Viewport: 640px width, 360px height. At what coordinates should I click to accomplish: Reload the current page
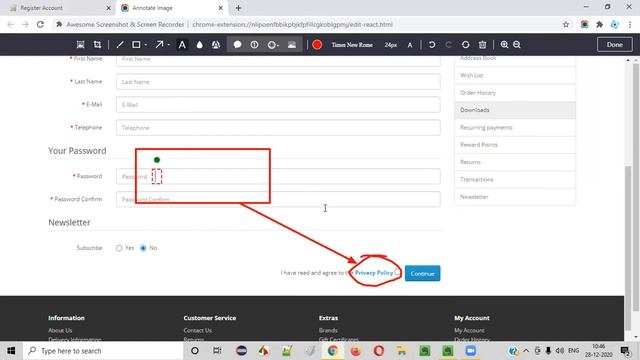click(x=40, y=24)
